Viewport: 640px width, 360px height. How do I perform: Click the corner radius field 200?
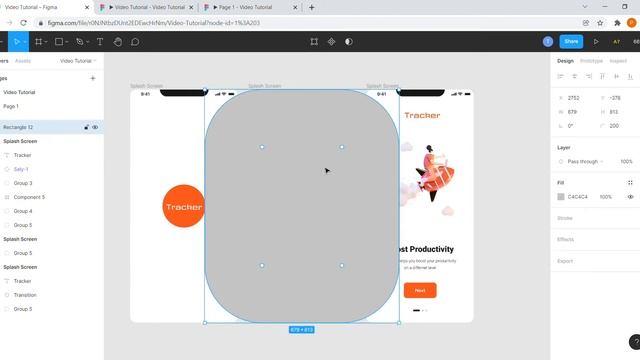[x=614, y=126]
